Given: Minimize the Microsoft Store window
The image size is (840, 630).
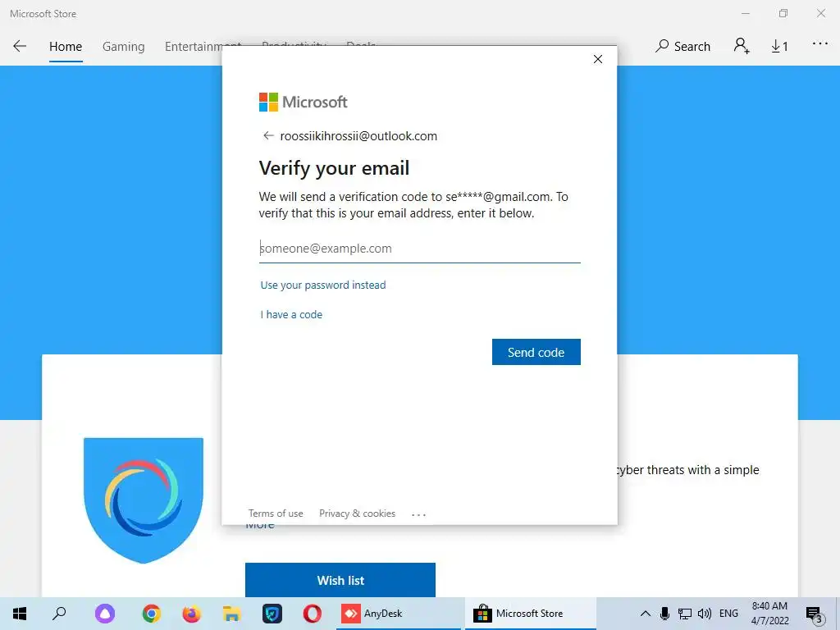Looking at the screenshot, I should coord(746,13).
